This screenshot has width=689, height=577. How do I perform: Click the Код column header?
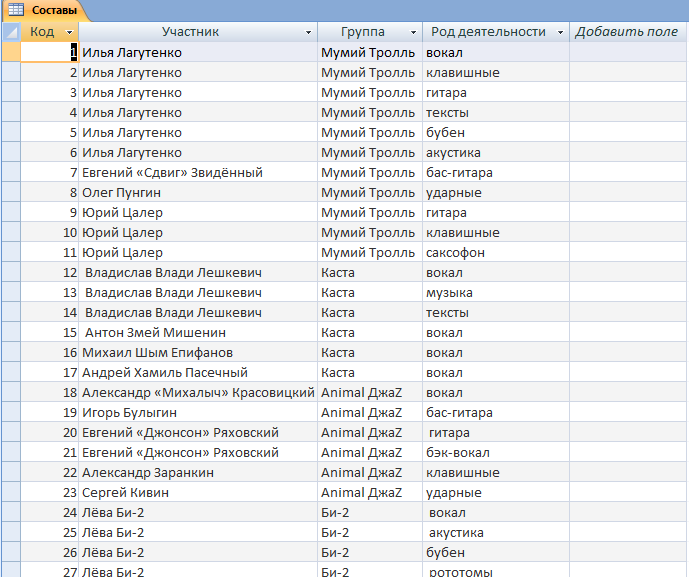click(x=49, y=32)
